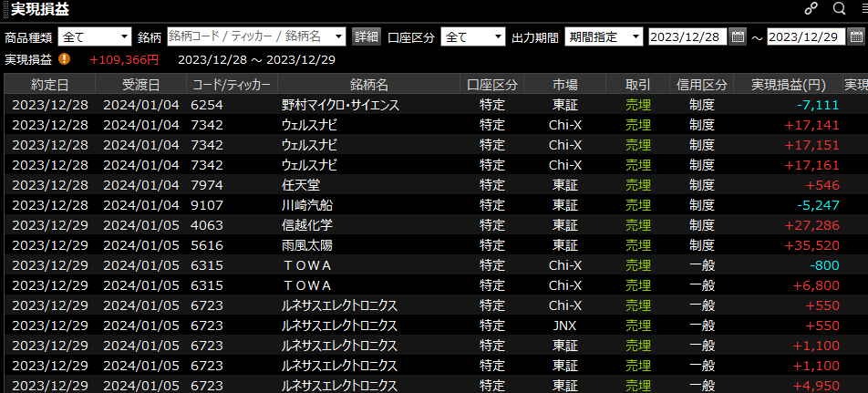
Task: Click the 市場 column header
Action: point(564,85)
